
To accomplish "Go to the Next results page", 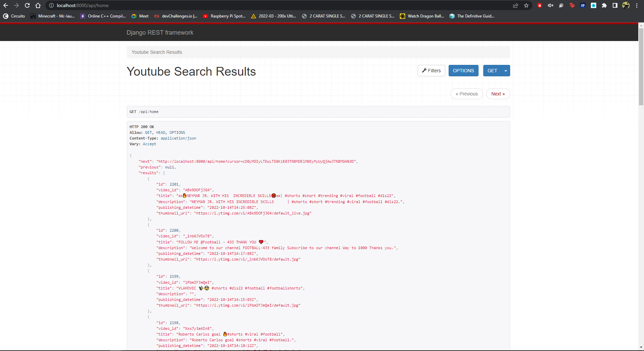I will [x=498, y=94].
